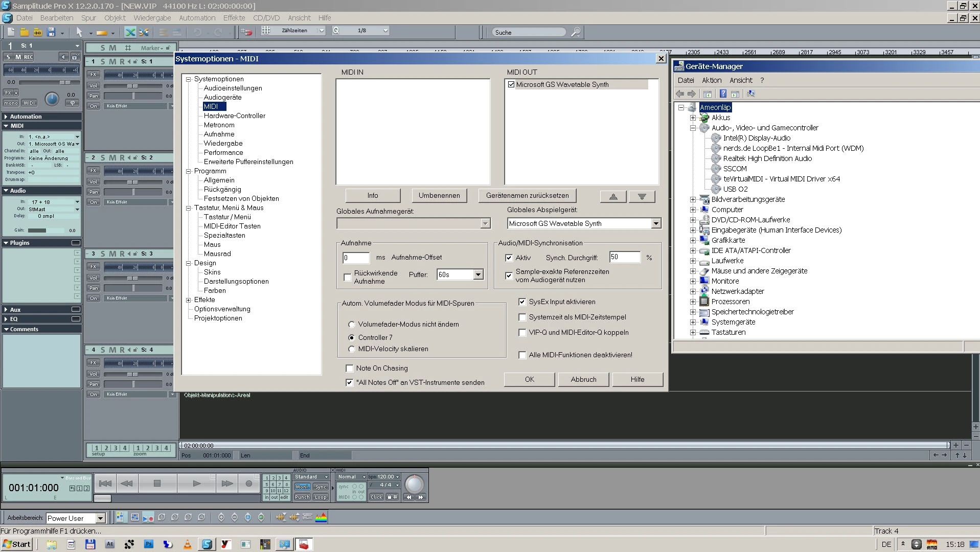This screenshot has width=980, height=552.
Task: Click the move-down arrow button under MIDI OUT
Action: coord(642,197)
